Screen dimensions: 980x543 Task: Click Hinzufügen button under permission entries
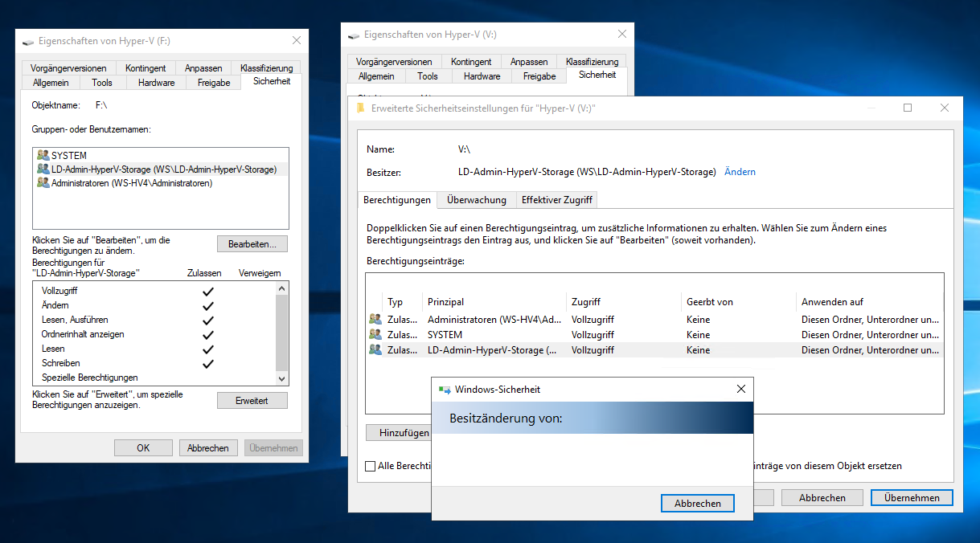399,433
